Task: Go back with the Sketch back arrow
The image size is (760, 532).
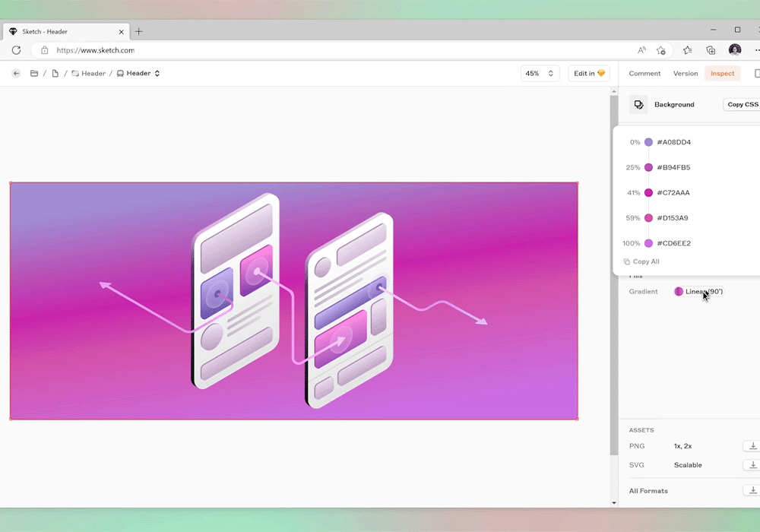Action: (x=17, y=73)
